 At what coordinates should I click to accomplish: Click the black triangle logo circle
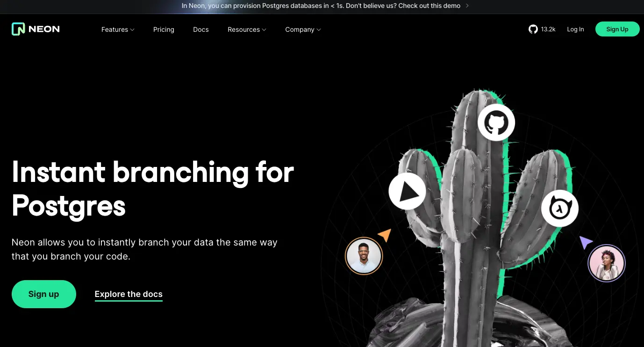coord(407,191)
